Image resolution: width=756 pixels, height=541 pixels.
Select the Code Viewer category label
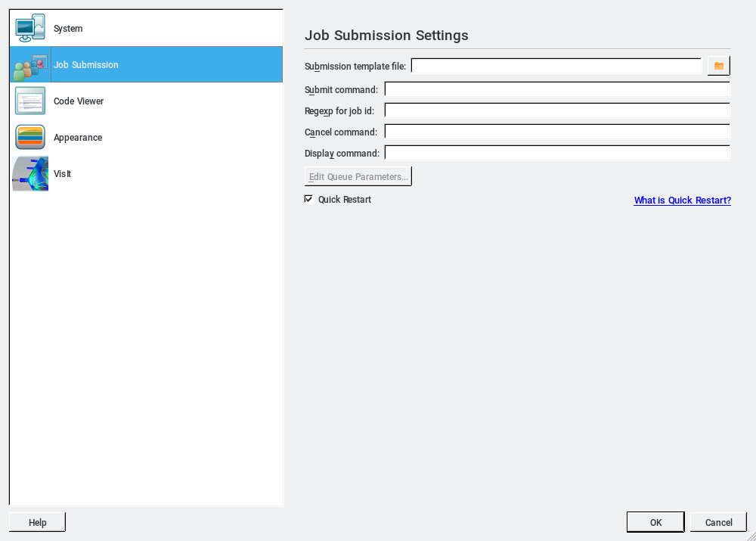tap(79, 101)
